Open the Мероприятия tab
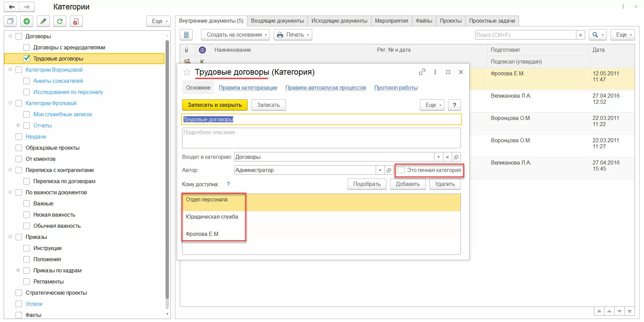 pos(392,21)
